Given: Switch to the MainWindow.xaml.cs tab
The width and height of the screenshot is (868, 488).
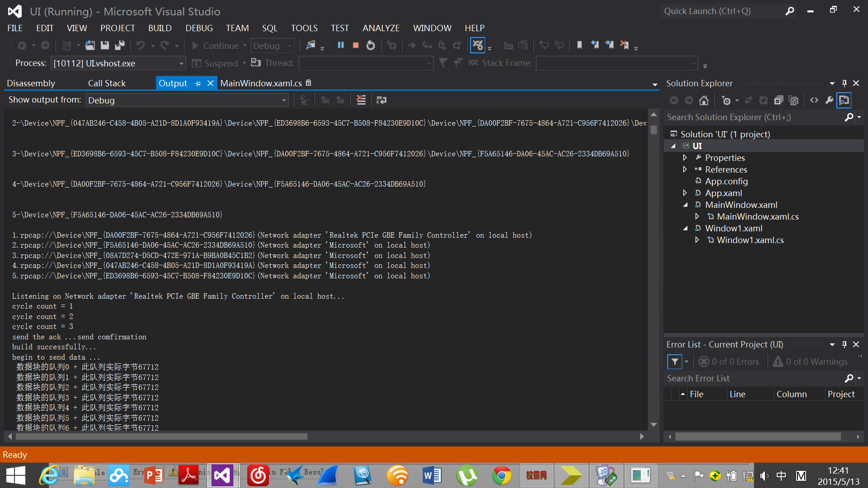Looking at the screenshot, I should pyautogui.click(x=261, y=83).
